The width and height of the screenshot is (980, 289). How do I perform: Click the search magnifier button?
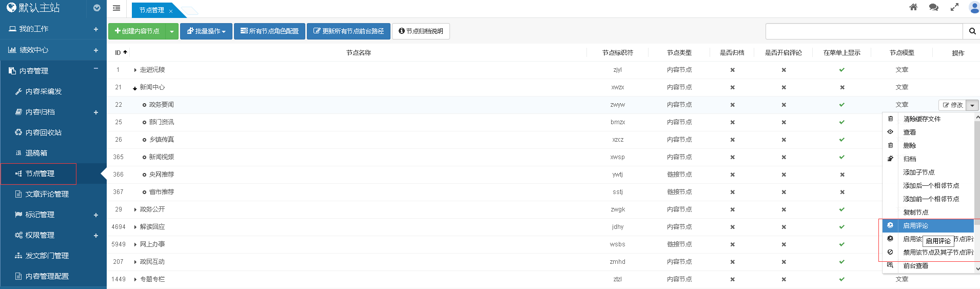click(972, 31)
